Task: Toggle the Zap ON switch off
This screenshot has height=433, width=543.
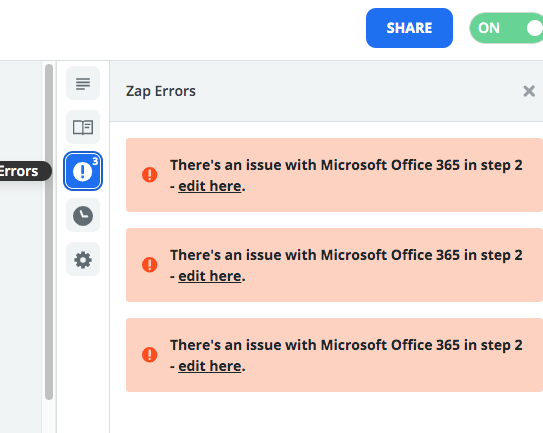Action: pos(506,28)
